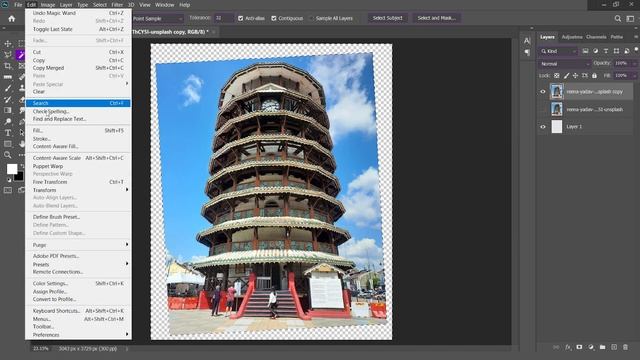Click Add layer mask icon
The image size is (640, 360).
pos(579,347)
